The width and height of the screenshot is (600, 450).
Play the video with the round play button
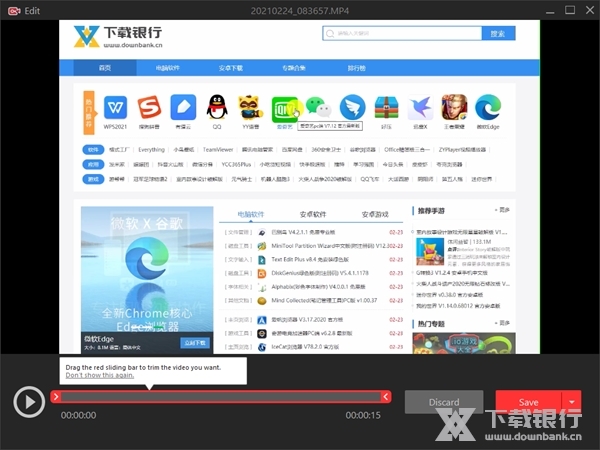pyautogui.click(x=29, y=402)
